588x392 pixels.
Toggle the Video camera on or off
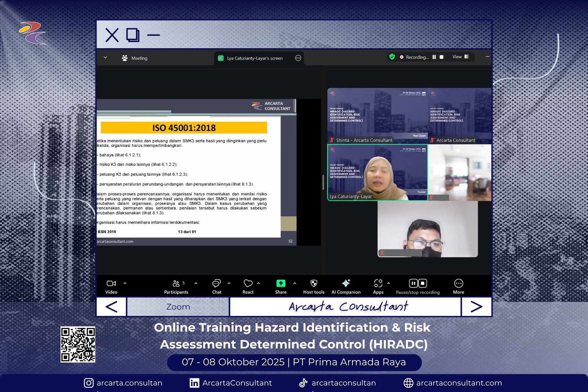click(x=111, y=284)
